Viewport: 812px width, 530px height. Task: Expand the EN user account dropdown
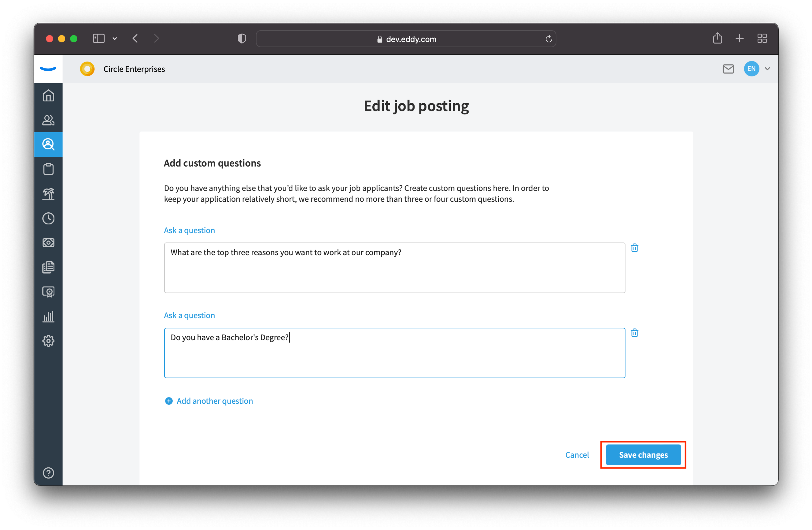tap(767, 68)
